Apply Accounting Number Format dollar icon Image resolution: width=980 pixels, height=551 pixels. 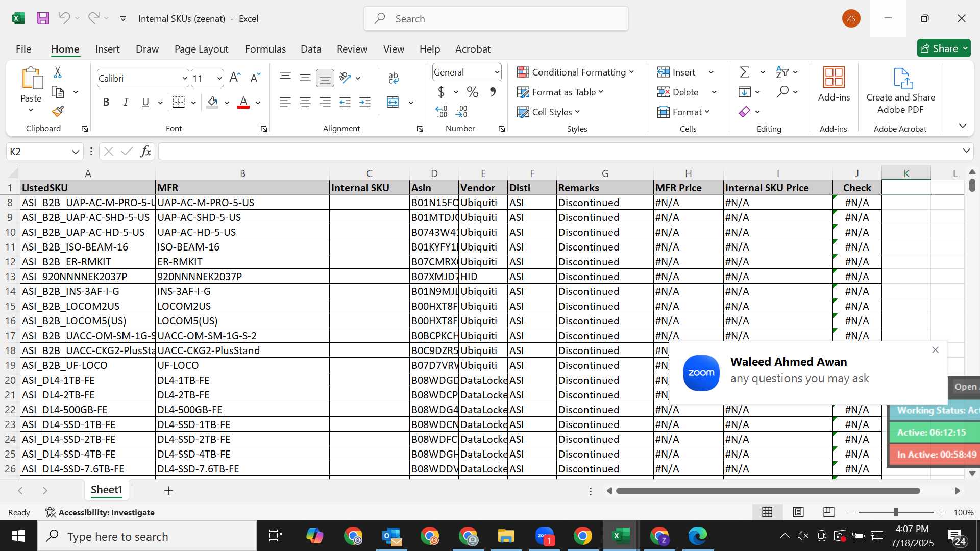pos(441,92)
